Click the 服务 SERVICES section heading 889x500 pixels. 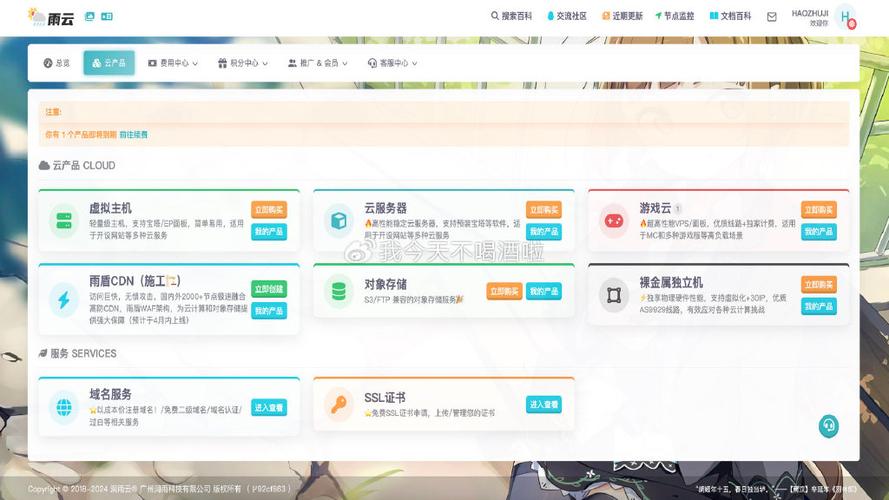tap(78, 354)
